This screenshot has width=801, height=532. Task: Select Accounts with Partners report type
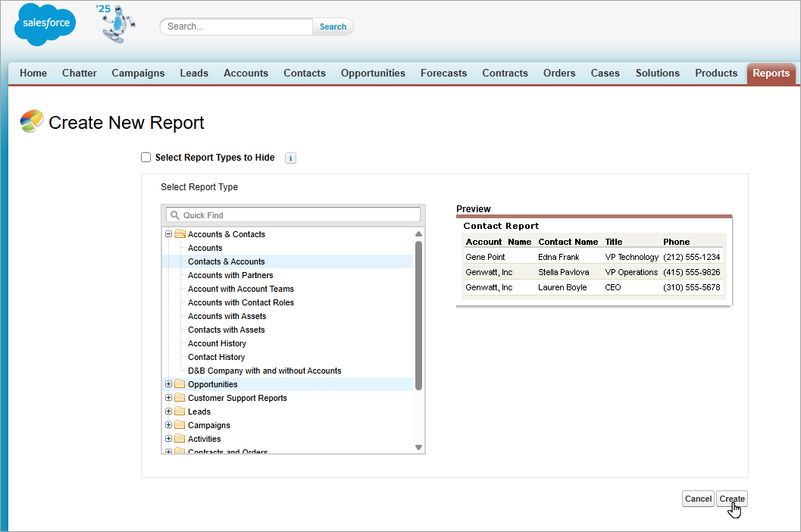tap(230, 275)
